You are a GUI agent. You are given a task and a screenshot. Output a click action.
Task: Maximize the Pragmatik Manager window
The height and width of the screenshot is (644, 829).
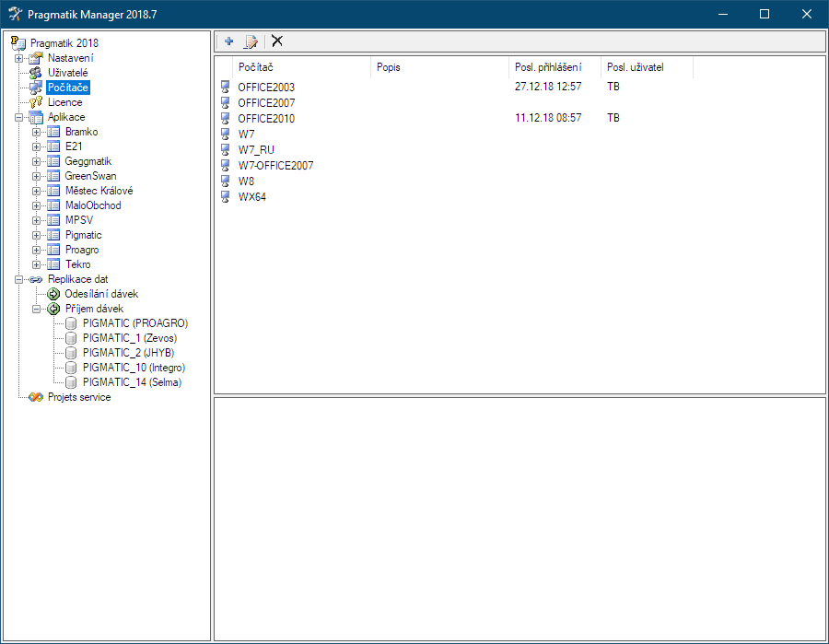tap(765, 14)
